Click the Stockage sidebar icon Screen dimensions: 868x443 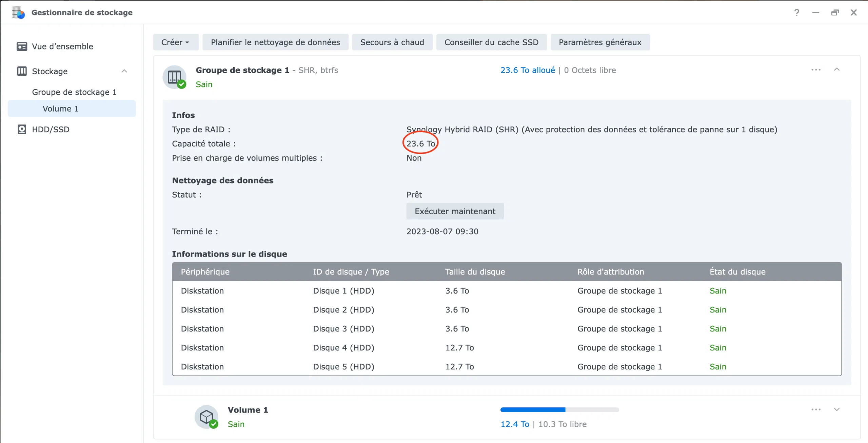[22, 71]
